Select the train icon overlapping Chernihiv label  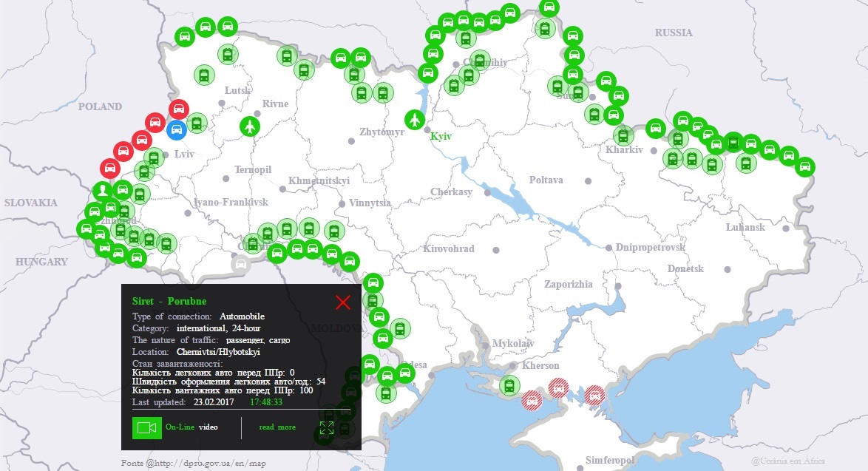[x=479, y=60]
